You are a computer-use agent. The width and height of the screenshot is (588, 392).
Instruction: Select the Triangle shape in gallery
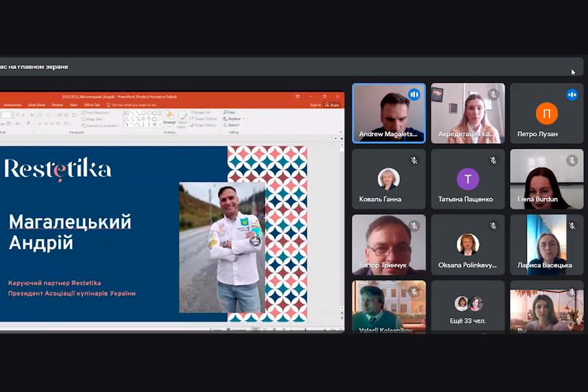(x=126, y=119)
